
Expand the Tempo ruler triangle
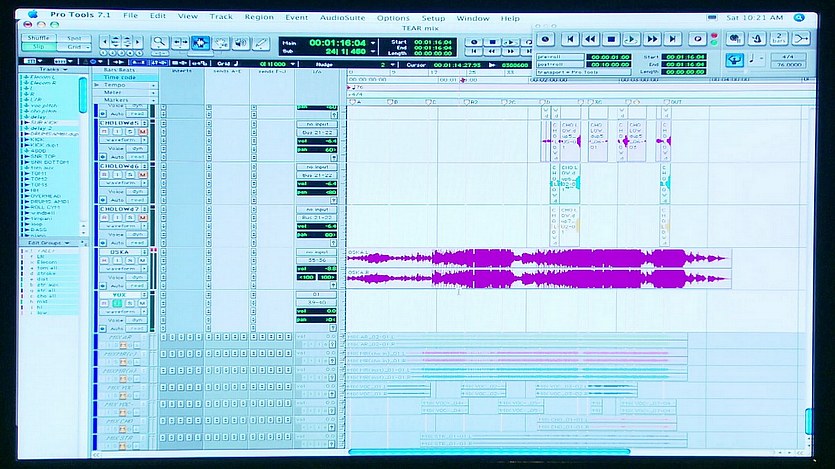pyautogui.click(x=97, y=85)
